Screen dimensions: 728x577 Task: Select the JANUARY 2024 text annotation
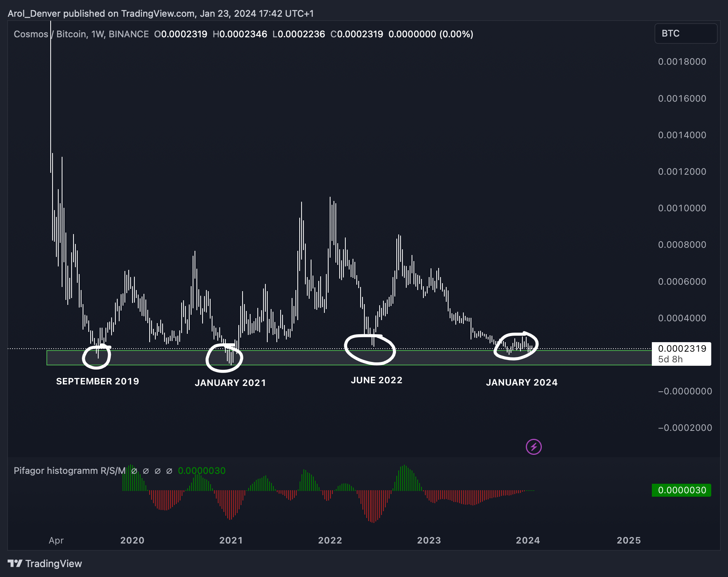[522, 383]
